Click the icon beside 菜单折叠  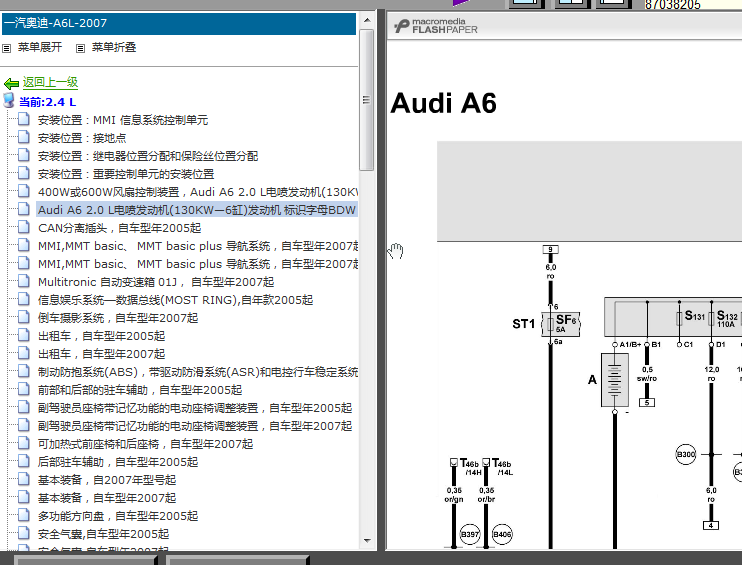tap(80, 48)
